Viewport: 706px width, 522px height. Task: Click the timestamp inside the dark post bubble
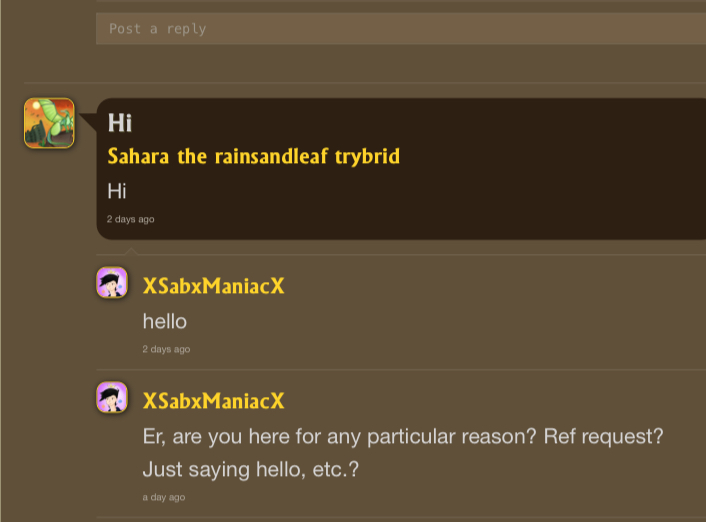pyautogui.click(x=131, y=219)
